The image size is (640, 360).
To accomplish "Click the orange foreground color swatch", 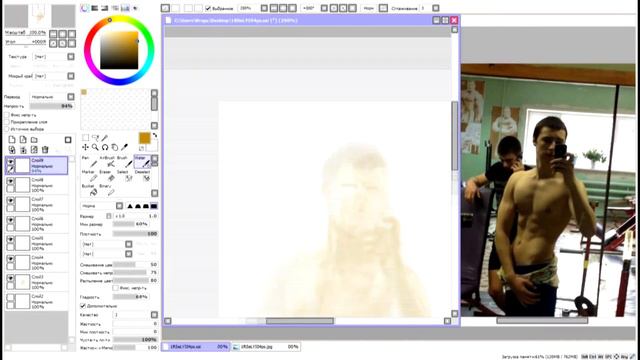I will pyautogui.click(x=144, y=138).
